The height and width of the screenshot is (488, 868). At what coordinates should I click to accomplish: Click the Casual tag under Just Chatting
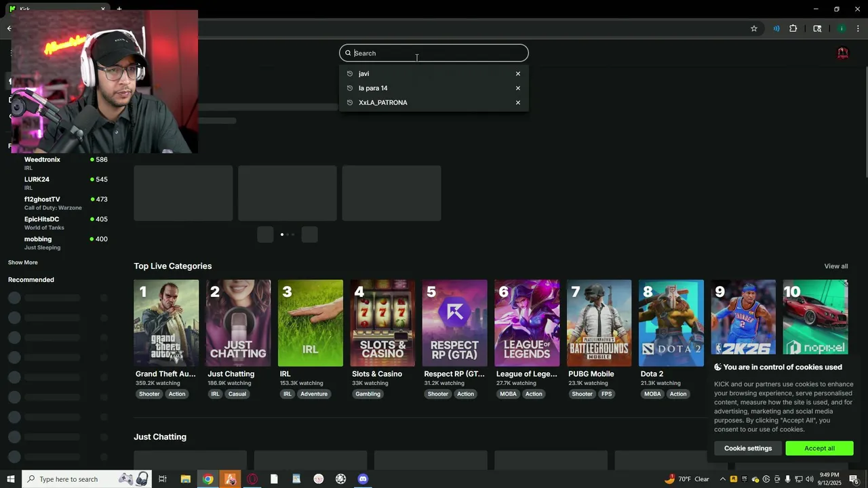click(x=237, y=394)
